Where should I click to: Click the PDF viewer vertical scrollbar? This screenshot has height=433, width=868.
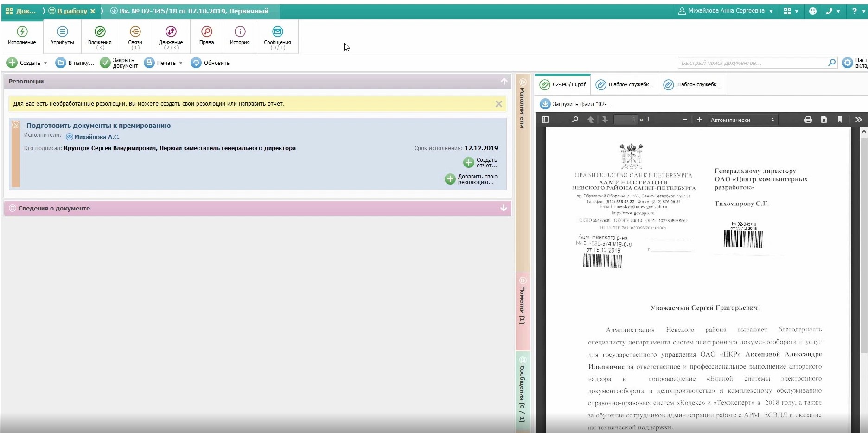[863, 246]
